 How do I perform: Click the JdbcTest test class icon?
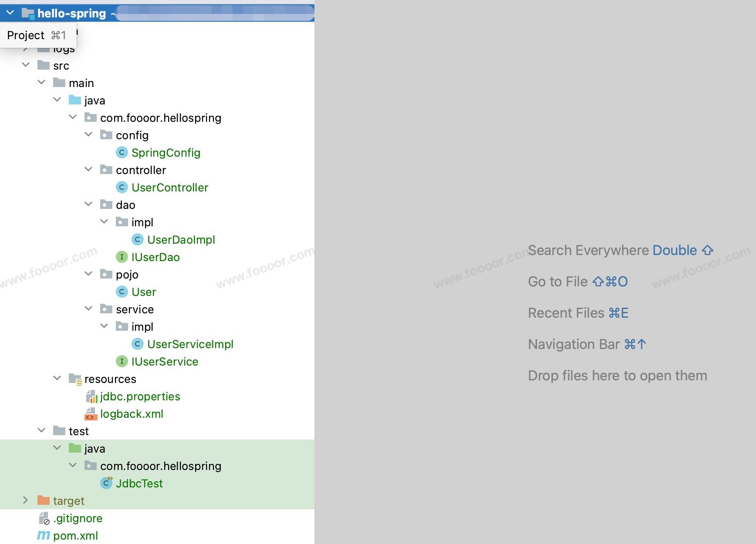[x=106, y=483]
